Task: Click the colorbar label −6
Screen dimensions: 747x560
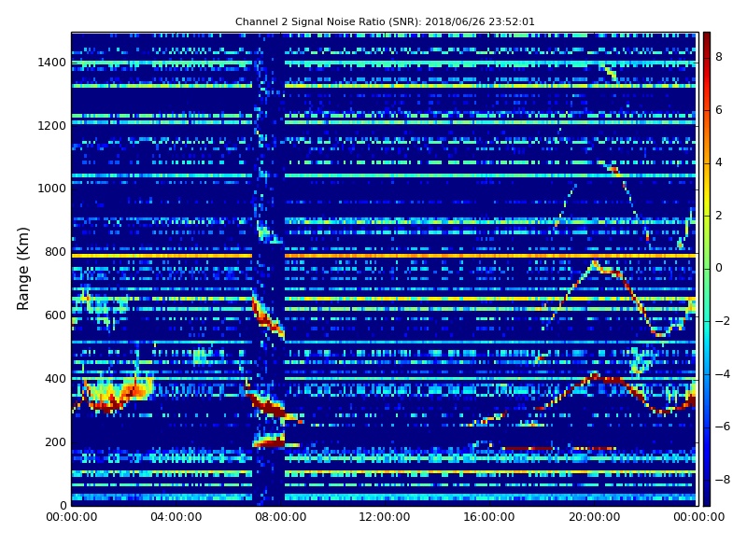Action: [723, 427]
